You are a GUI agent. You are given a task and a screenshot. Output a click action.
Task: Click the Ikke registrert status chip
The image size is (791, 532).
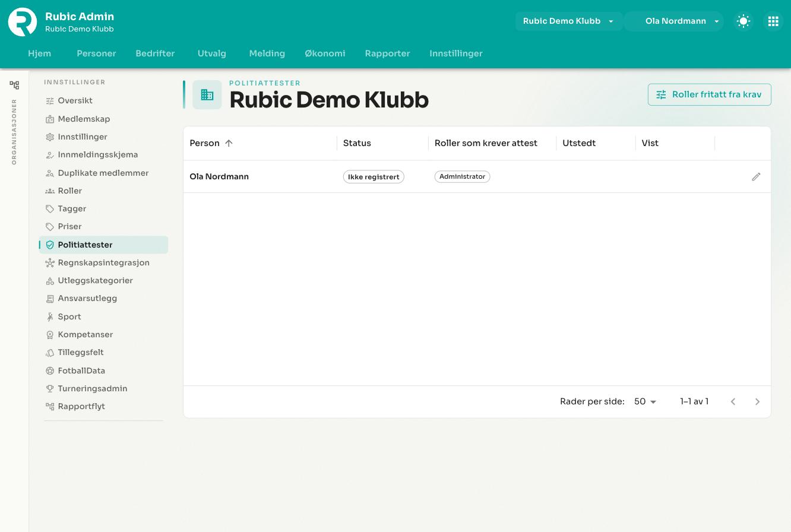[x=374, y=176]
